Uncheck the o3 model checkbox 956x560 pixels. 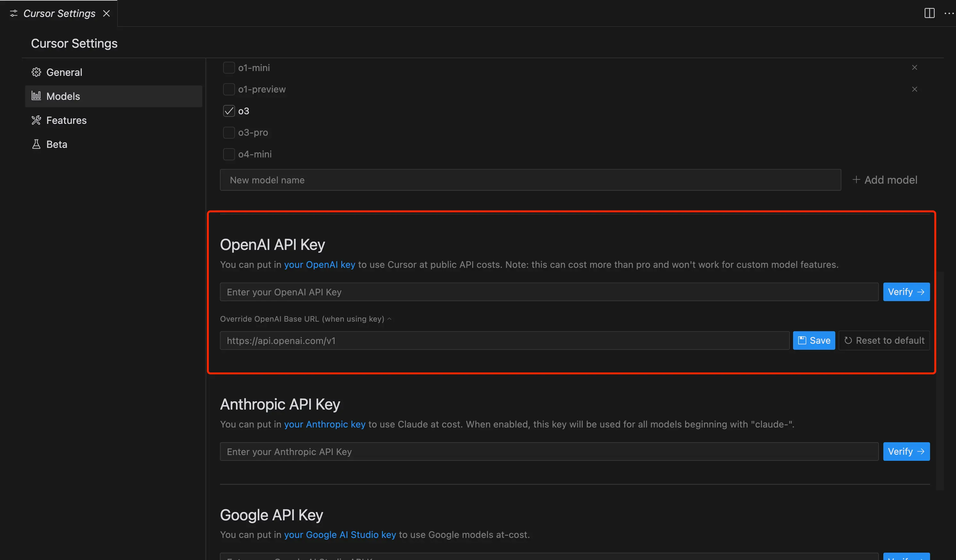pos(229,111)
